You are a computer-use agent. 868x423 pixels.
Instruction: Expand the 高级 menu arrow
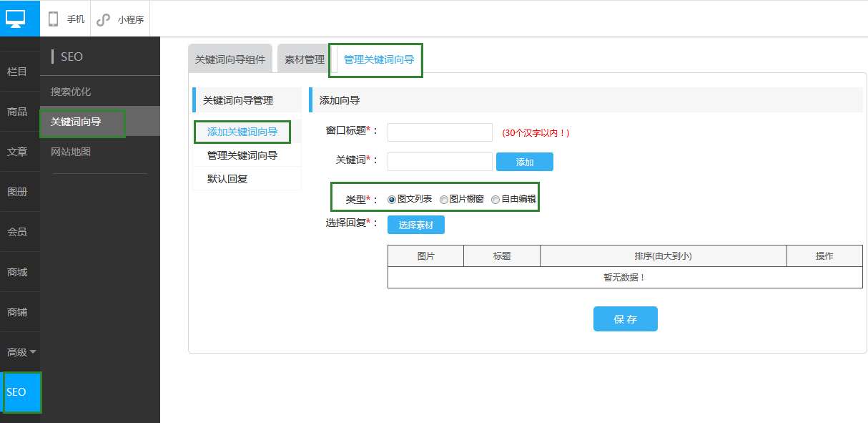pos(33,352)
